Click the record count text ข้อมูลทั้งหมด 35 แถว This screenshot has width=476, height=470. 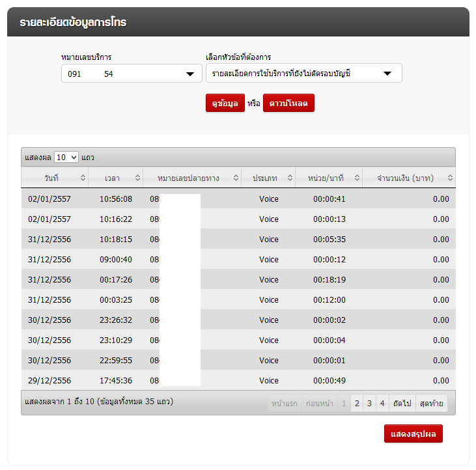click(136, 402)
